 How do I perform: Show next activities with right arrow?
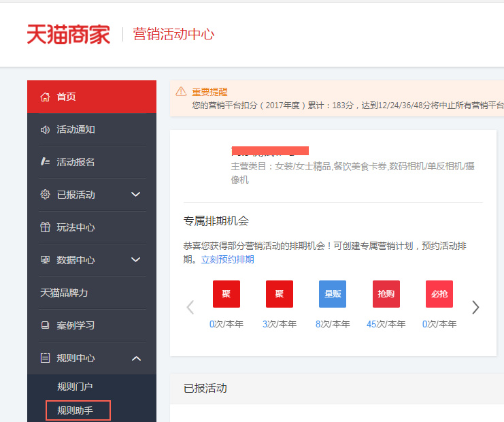click(475, 307)
